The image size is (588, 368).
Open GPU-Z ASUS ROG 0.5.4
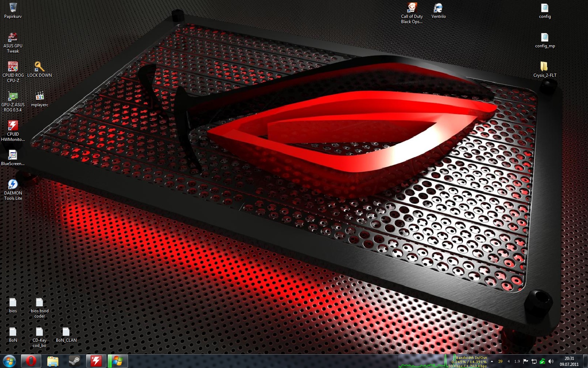coord(13,101)
